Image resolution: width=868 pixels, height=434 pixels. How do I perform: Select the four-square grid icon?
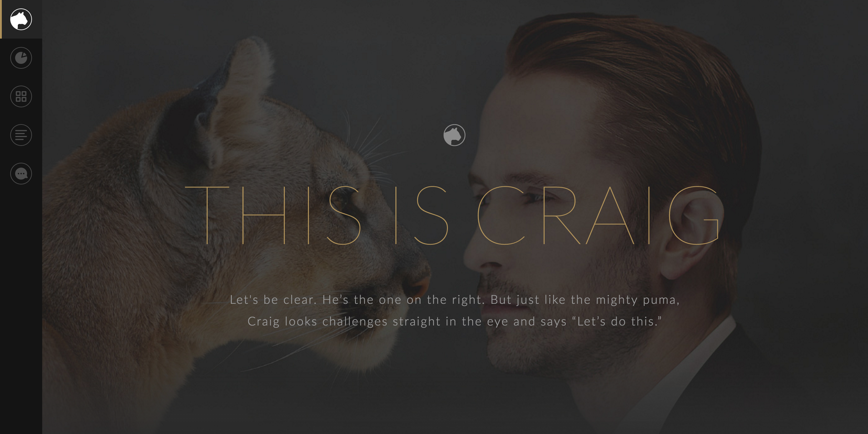coord(21,96)
